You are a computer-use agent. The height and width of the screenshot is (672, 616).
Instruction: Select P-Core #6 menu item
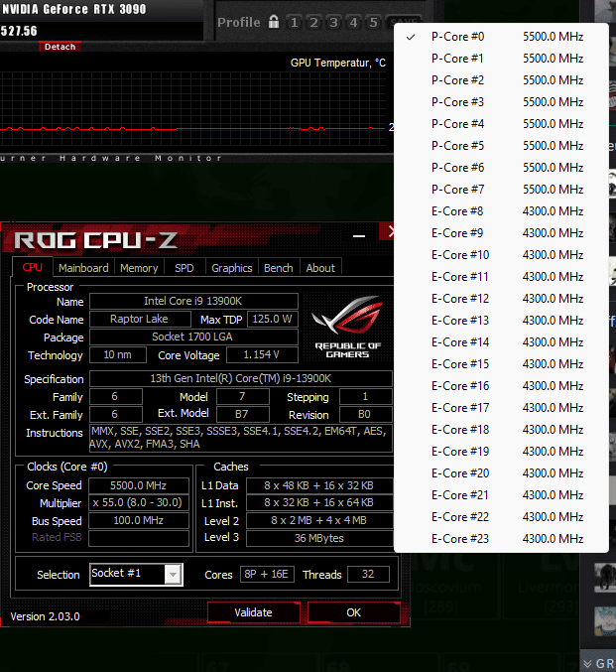[501, 168]
